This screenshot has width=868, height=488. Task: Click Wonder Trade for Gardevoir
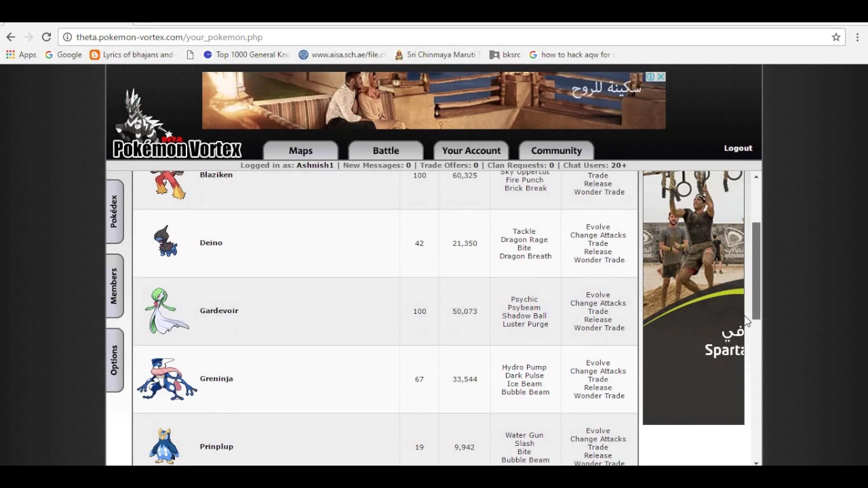click(x=599, y=327)
